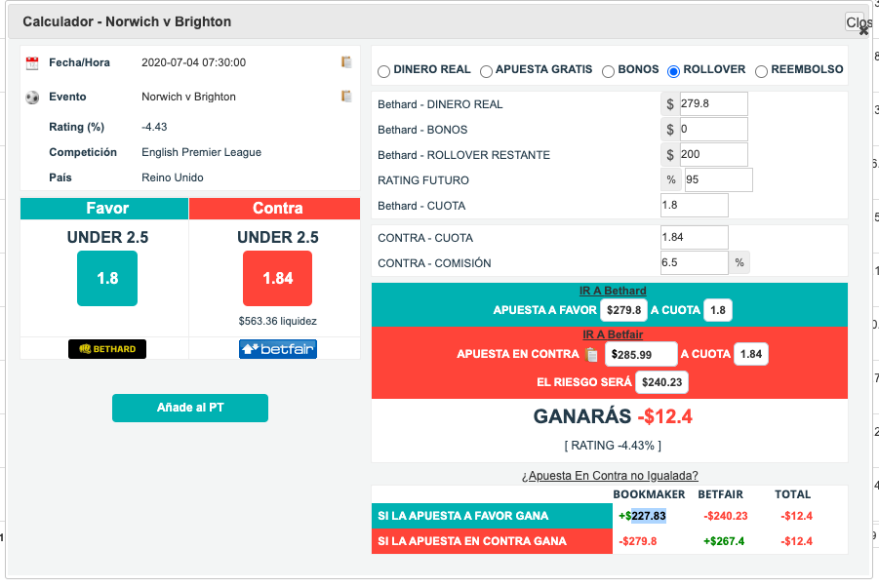Click the -4.43 Rating (%) value
The width and height of the screenshot is (879, 588).
click(x=154, y=127)
